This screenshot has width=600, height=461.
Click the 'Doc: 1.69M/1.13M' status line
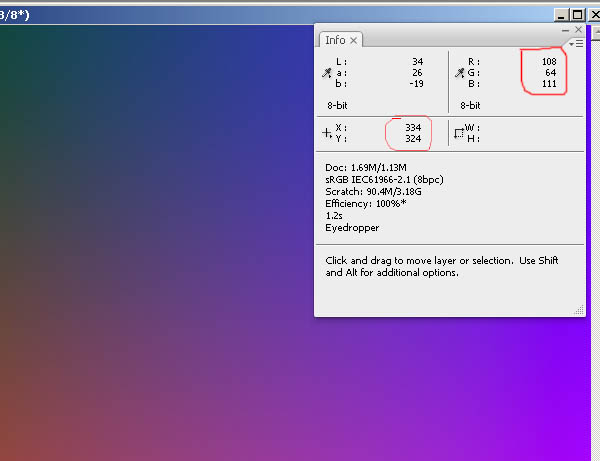click(366, 168)
